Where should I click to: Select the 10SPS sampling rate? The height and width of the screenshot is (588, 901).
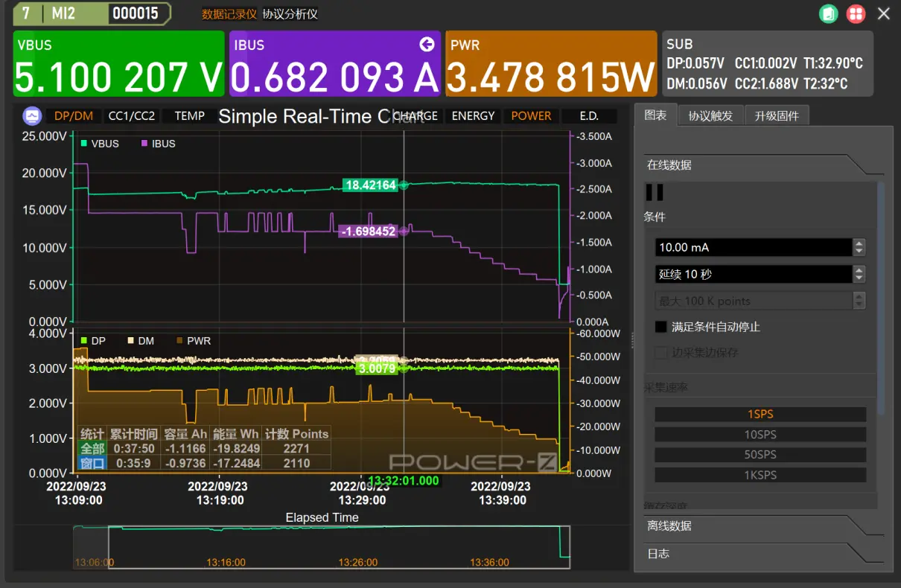click(x=760, y=435)
